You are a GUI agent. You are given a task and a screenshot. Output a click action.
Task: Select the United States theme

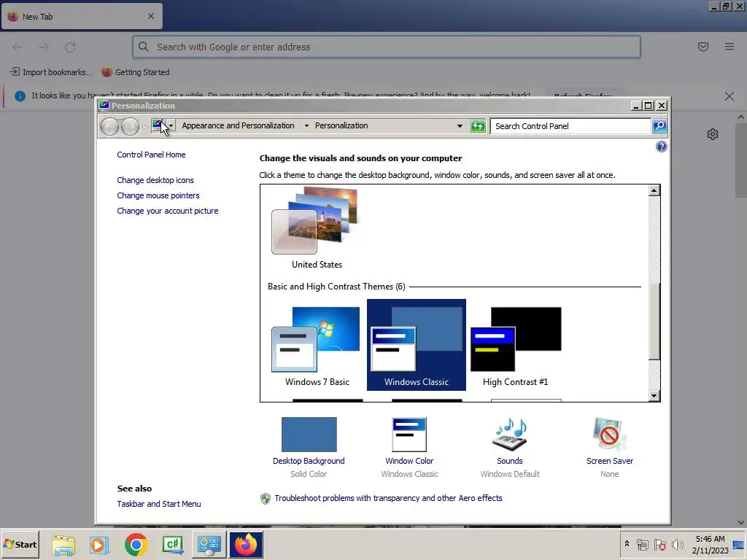tap(317, 228)
